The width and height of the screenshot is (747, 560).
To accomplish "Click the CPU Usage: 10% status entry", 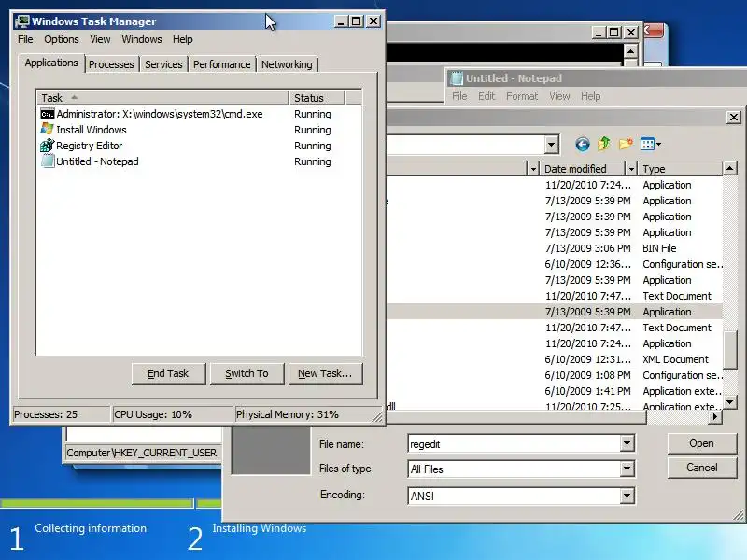I will pyautogui.click(x=173, y=414).
